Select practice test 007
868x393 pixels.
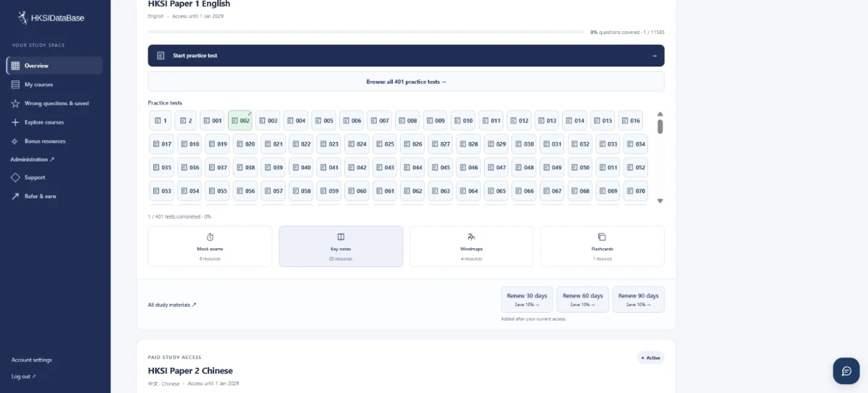(x=379, y=121)
